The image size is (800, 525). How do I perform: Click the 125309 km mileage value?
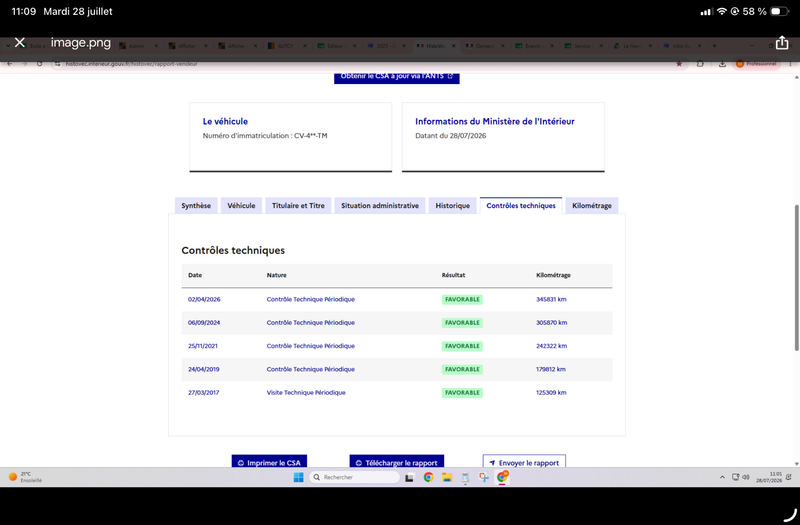pos(551,393)
